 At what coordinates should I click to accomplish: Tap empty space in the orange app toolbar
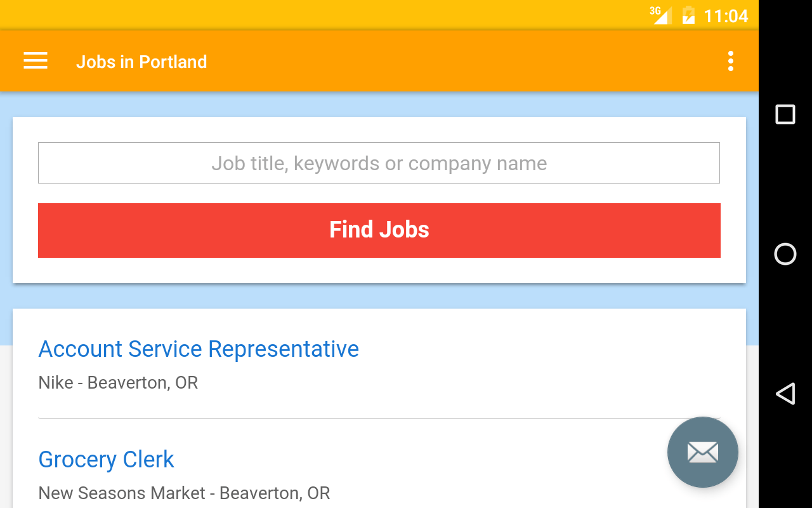pos(444,61)
